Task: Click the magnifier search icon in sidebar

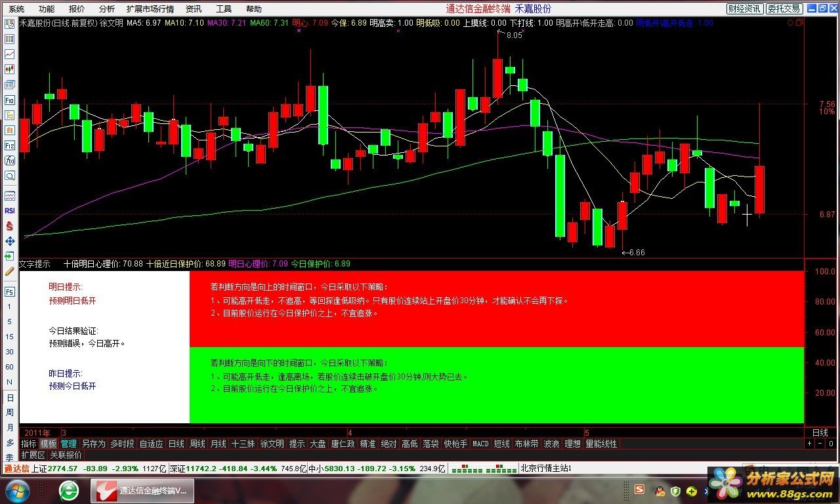Action: 10,176
